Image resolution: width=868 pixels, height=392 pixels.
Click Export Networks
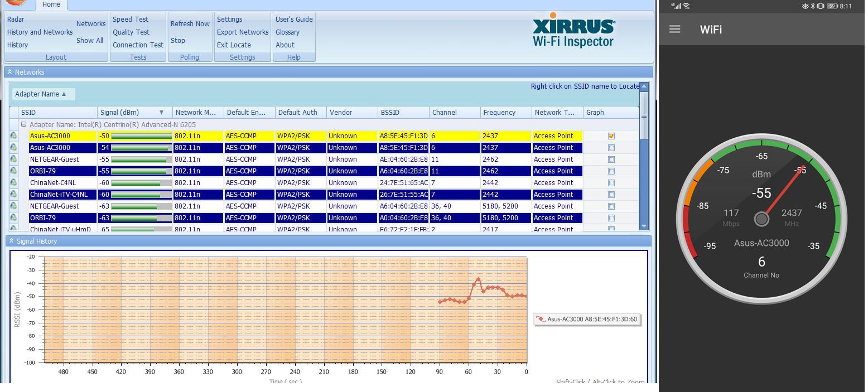pos(243,32)
